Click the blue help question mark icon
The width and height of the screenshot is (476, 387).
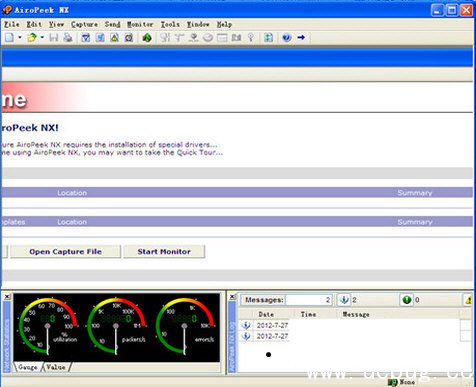coord(287,38)
